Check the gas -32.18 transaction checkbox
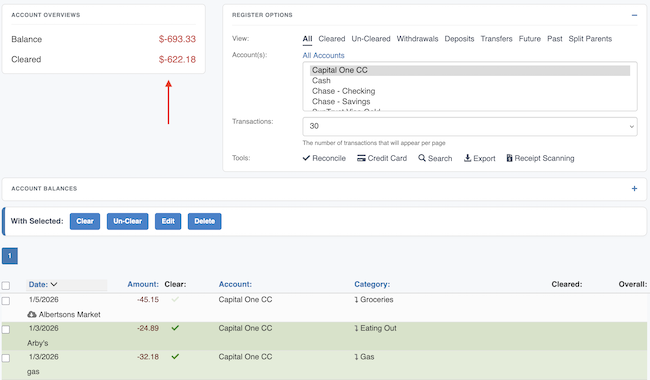This screenshot has height=380, width=650. point(6,358)
